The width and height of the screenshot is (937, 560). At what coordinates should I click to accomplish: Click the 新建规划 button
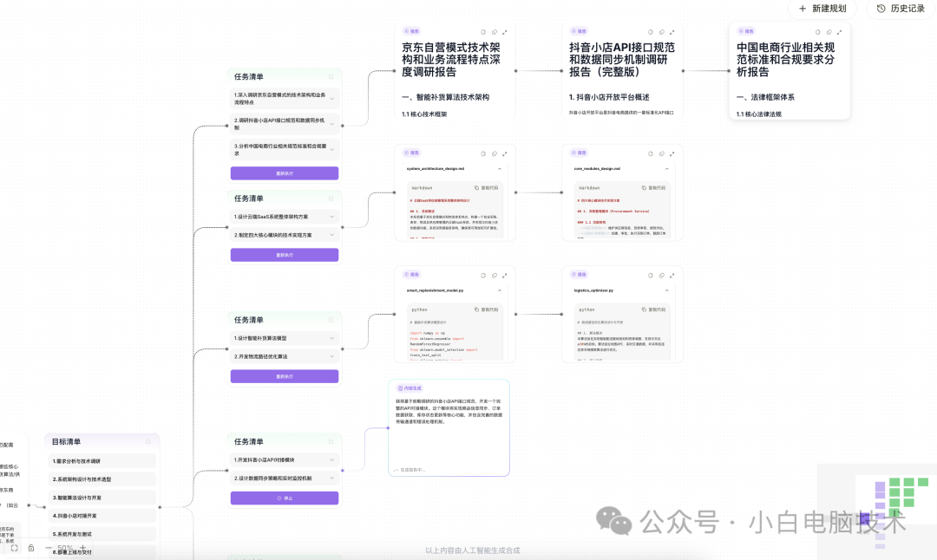coord(822,9)
